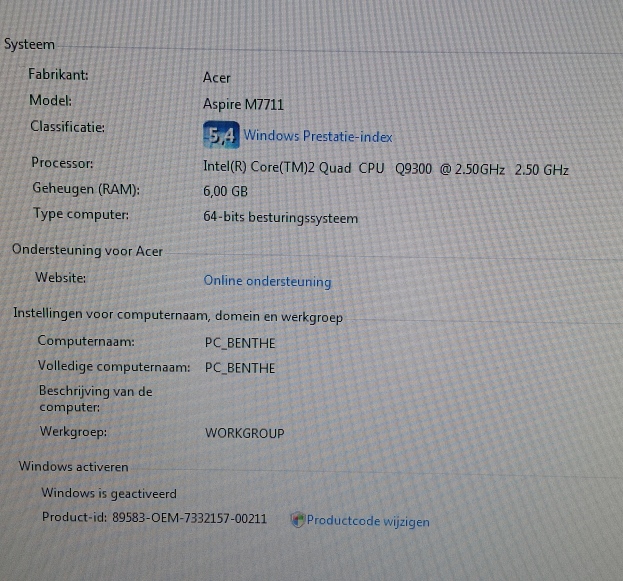Click the 5,4 performance score badge

point(221,135)
